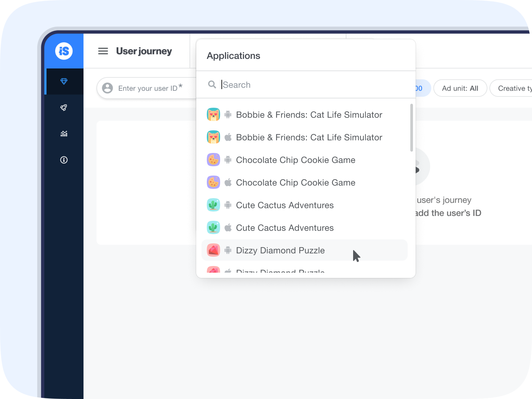Click the info circle sidebar icon

[x=64, y=160]
